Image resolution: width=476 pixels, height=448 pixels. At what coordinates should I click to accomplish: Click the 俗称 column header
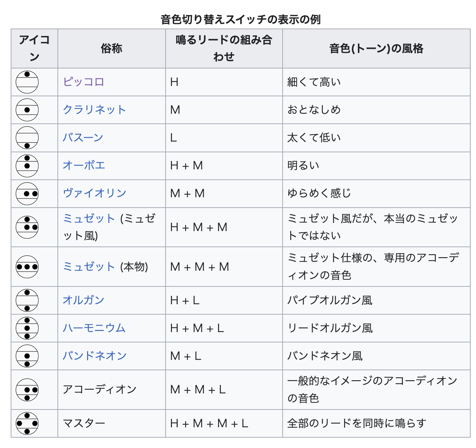pos(111,49)
